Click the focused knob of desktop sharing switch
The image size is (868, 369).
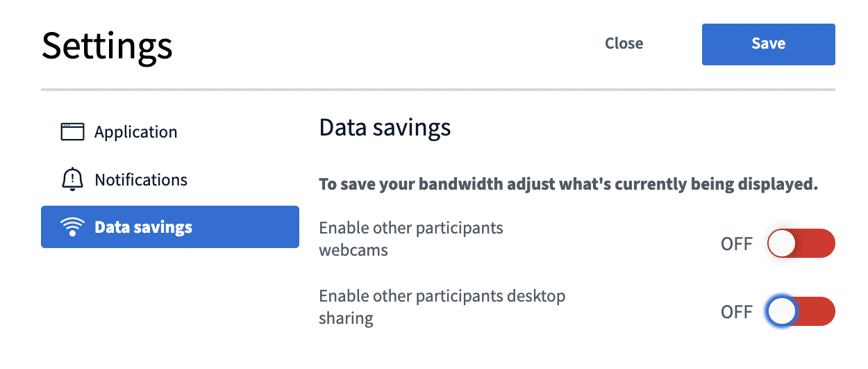[x=782, y=311]
